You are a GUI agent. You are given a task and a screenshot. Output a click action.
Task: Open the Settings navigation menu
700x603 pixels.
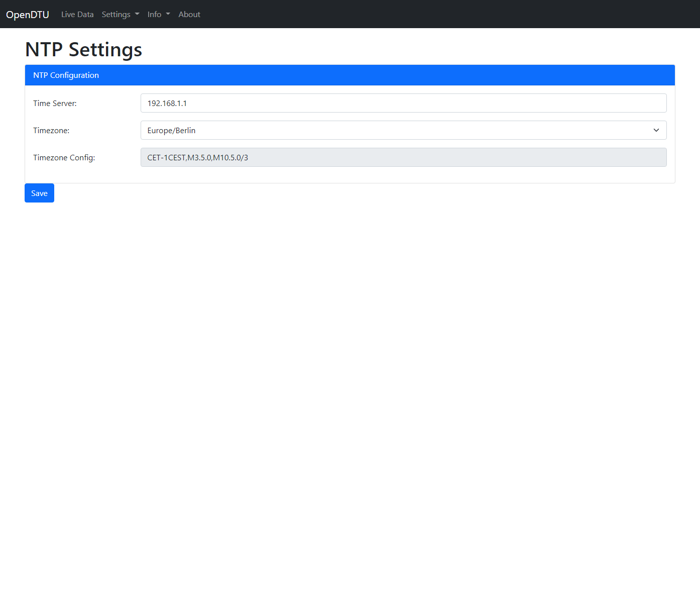[116, 15]
